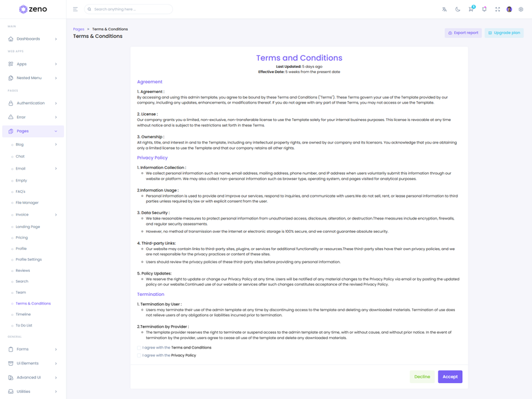
Task: Enter fullscreen with the expand icon
Action: (x=497, y=9)
